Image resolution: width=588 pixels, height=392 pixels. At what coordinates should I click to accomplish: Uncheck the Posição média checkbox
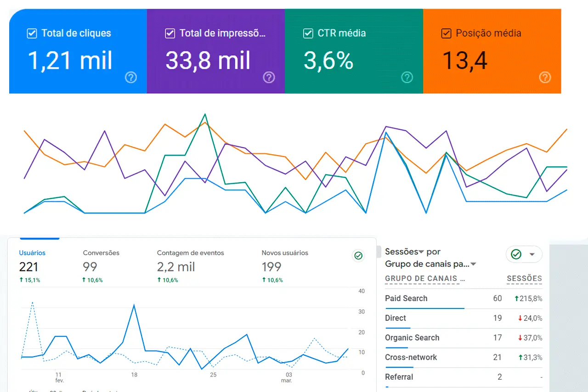446,33
